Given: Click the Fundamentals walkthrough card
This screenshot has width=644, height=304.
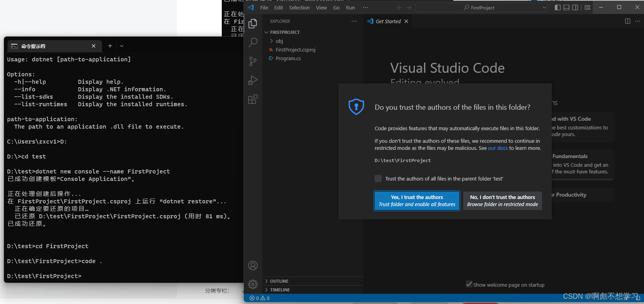Looking at the screenshot, I should [582, 164].
